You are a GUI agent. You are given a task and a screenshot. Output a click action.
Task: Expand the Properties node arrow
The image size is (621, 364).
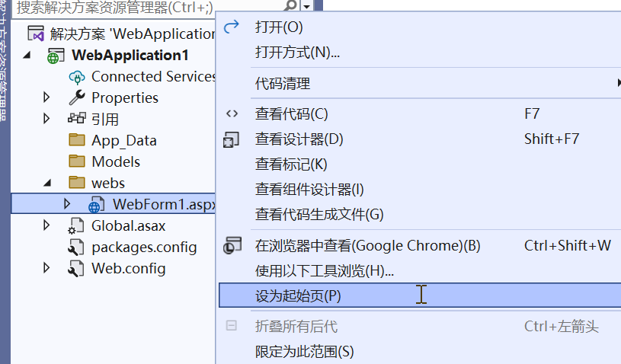46,97
